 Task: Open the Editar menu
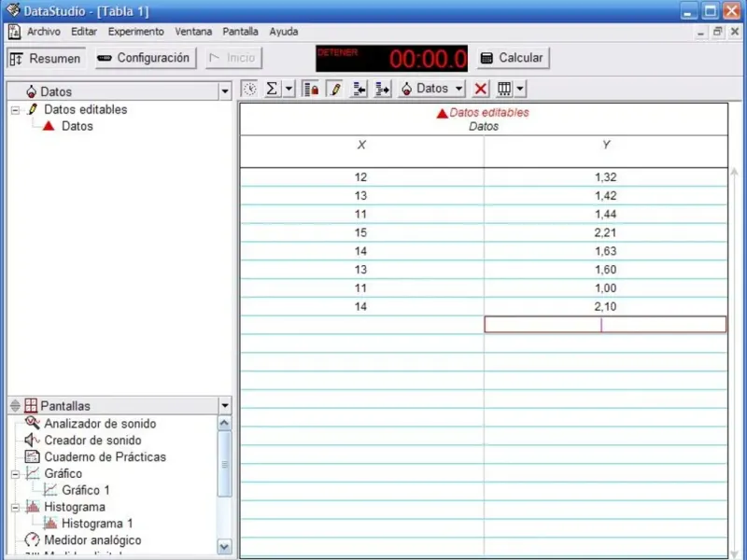84,32
